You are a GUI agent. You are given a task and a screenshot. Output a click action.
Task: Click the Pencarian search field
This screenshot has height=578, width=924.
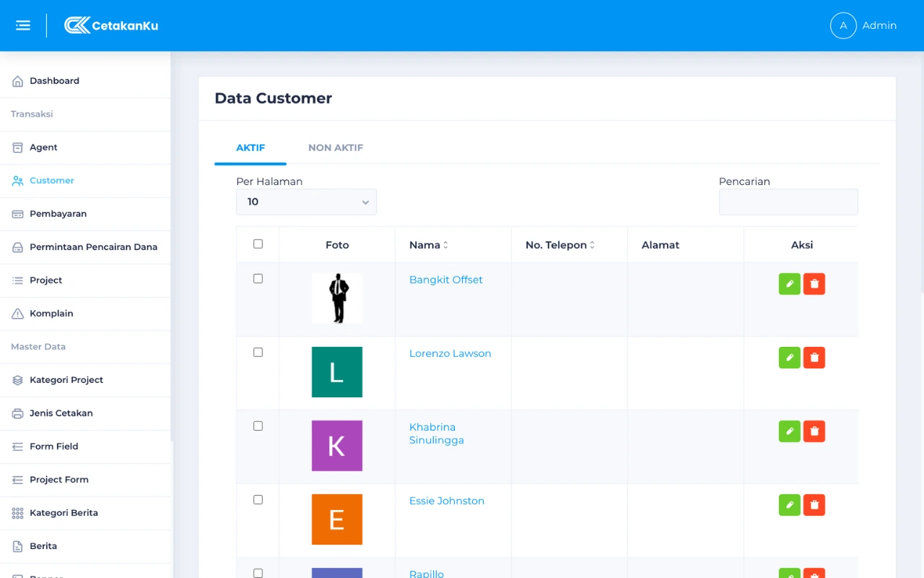788,202
